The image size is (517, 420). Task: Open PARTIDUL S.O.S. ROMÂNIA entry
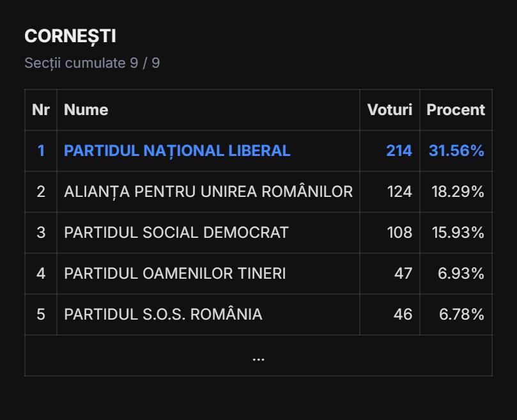163,315
